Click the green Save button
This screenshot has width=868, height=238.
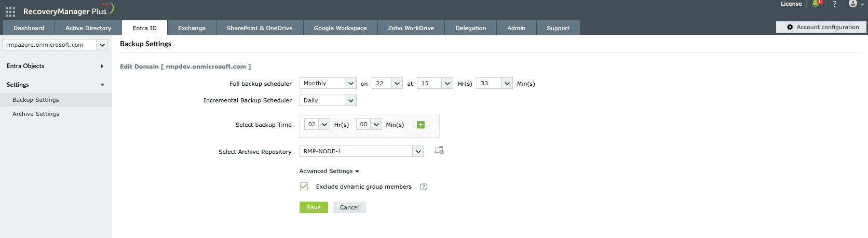click(x=314, y=207)
